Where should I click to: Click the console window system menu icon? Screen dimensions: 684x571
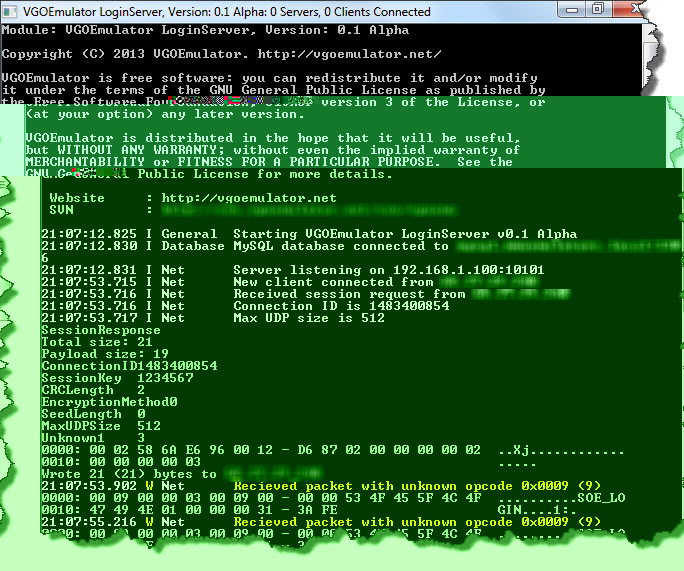[x=10, y=12]
